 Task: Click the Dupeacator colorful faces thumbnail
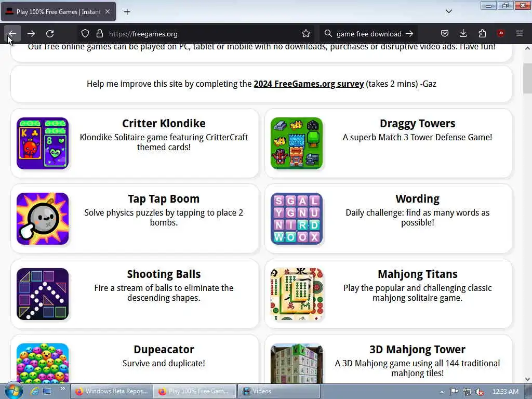click(x=43, y=363)
